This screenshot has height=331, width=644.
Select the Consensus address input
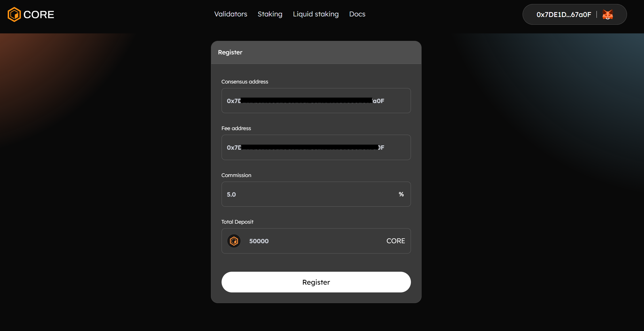316,100
